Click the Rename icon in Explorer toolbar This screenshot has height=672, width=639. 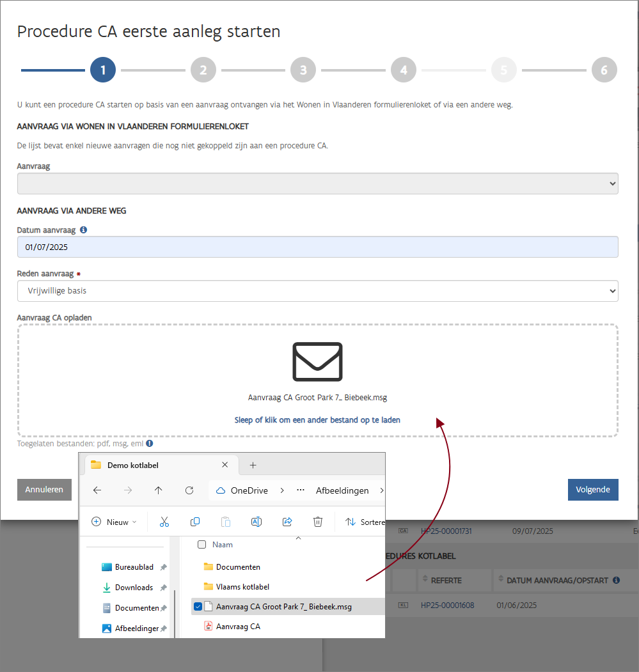coord(256,522)
